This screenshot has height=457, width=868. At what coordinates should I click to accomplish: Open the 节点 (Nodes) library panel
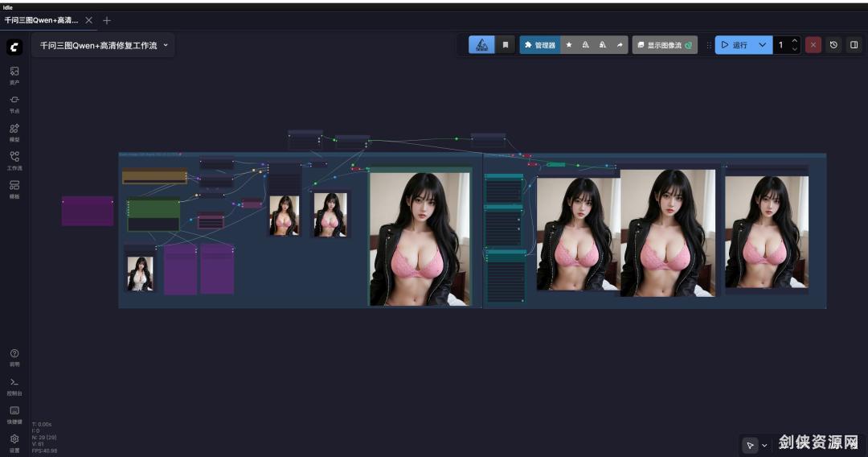(x=14, y=103)
